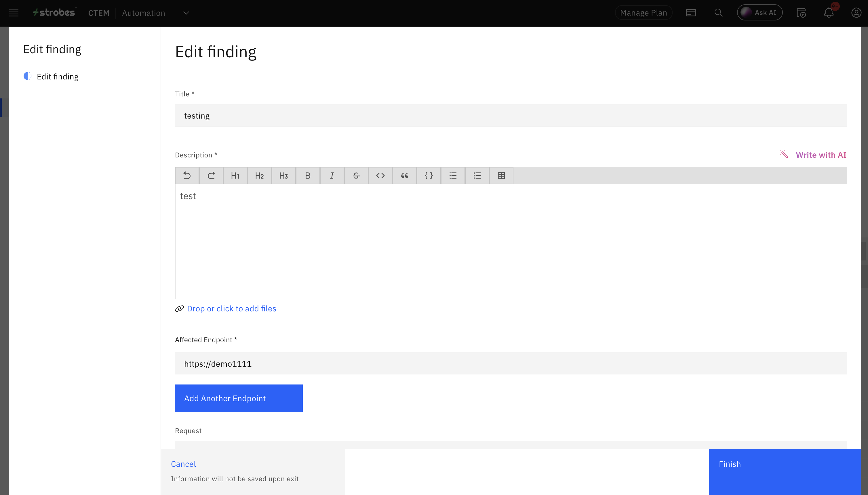Click the Title input field

point(511,116)
